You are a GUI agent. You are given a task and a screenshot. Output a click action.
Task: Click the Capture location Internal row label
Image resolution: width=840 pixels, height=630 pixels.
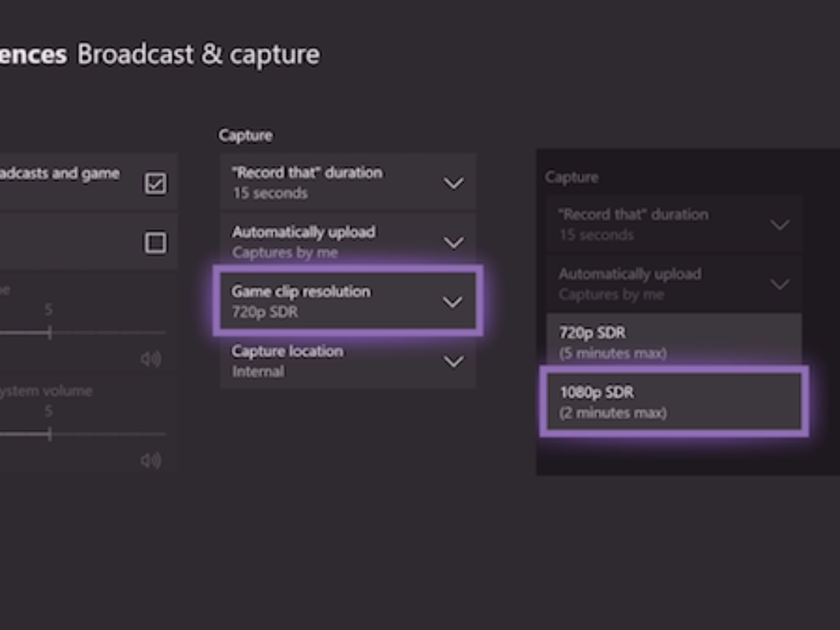pyautogui.click(x=288, y=351)
